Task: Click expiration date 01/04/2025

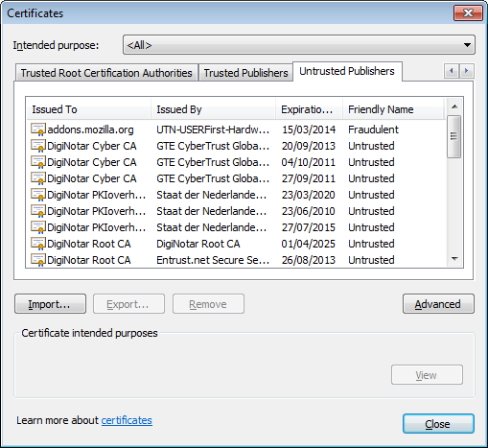Action: (309, 244)
